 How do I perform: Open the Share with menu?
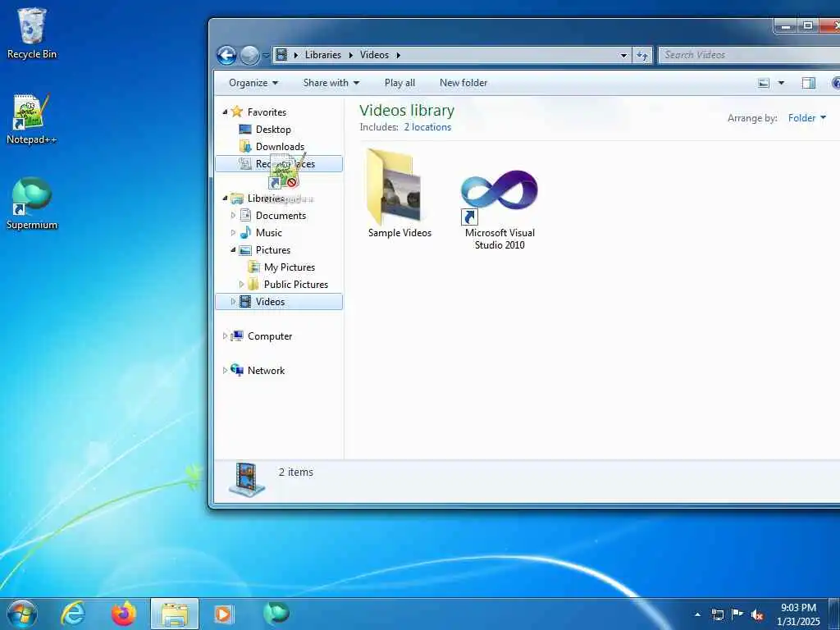point(331,83)
